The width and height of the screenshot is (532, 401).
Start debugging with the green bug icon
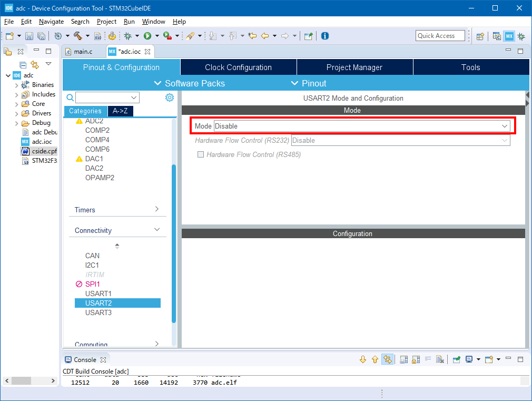(x=128, y=36)
